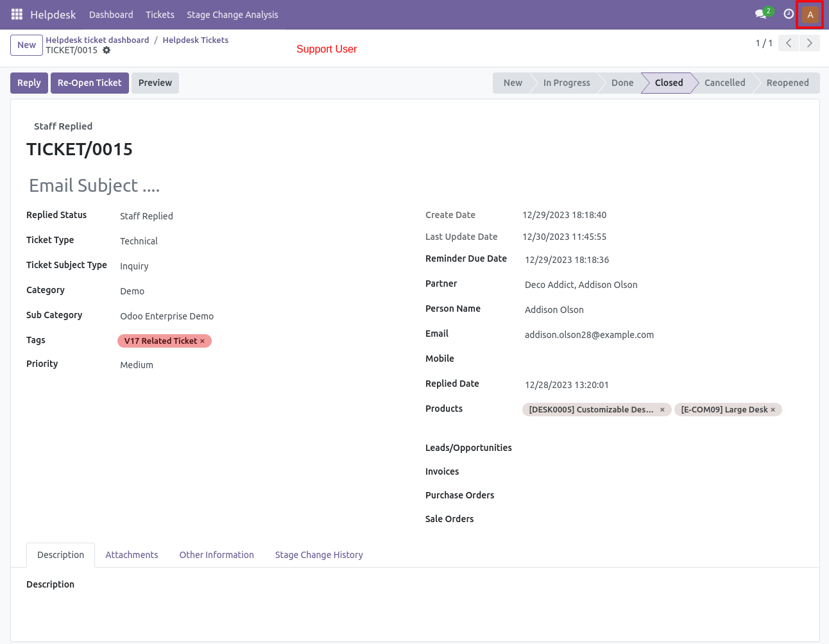Open the gear actions menu beside TICKET/0015
This screenshot has width=829, height=644.
coord(107,50)
